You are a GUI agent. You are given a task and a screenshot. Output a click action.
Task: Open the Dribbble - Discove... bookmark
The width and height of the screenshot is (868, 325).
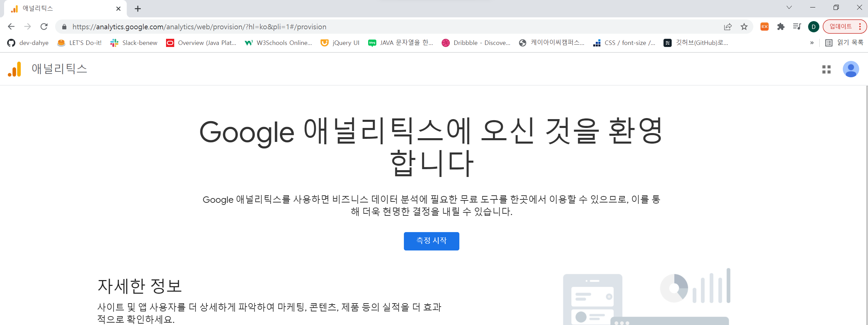476,43
